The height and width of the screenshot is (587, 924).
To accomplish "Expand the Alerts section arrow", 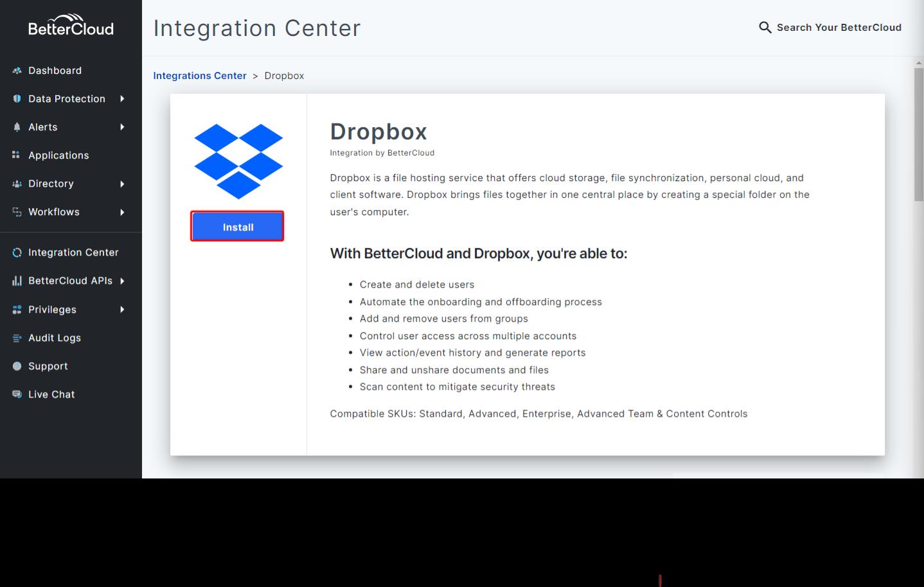I will tap(123, 127).
